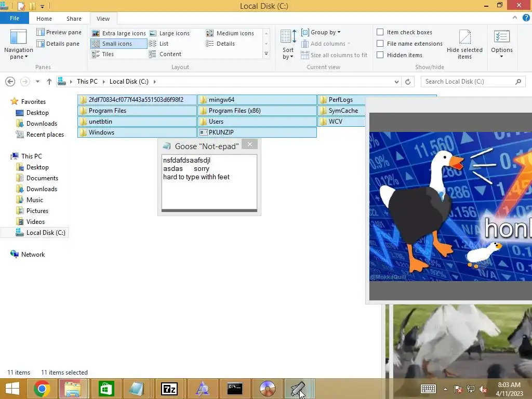Image resolution: width=532 pixels, height=399 pixels.
Task: Open 7-Zip from the taskbar
Action: click(169, 389)
